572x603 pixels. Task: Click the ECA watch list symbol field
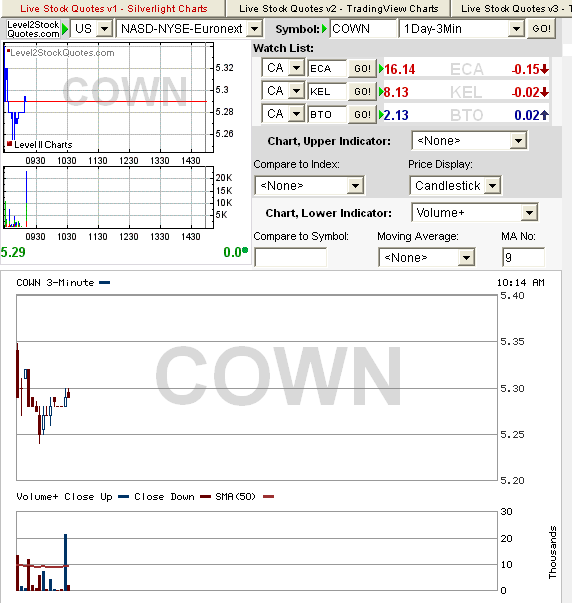click(327, 68)
